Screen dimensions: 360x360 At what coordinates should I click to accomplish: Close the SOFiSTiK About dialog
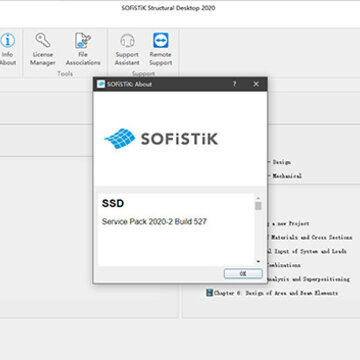tap(256, 84)
